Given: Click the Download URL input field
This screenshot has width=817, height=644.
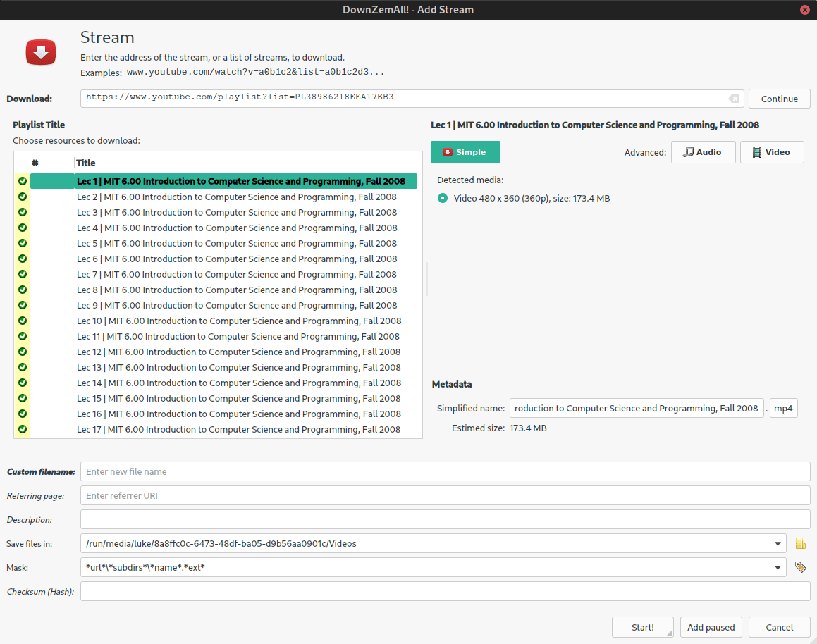Looking at the screenshot, I should (x=412, y=99).
